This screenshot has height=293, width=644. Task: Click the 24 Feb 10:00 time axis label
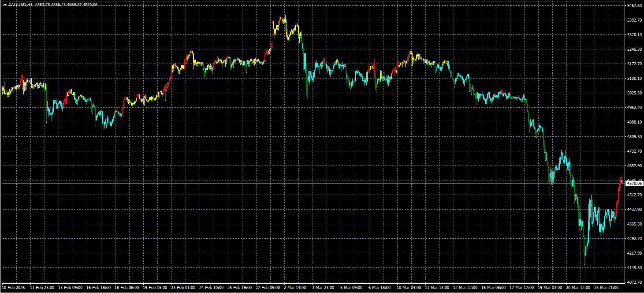[212, 288]
